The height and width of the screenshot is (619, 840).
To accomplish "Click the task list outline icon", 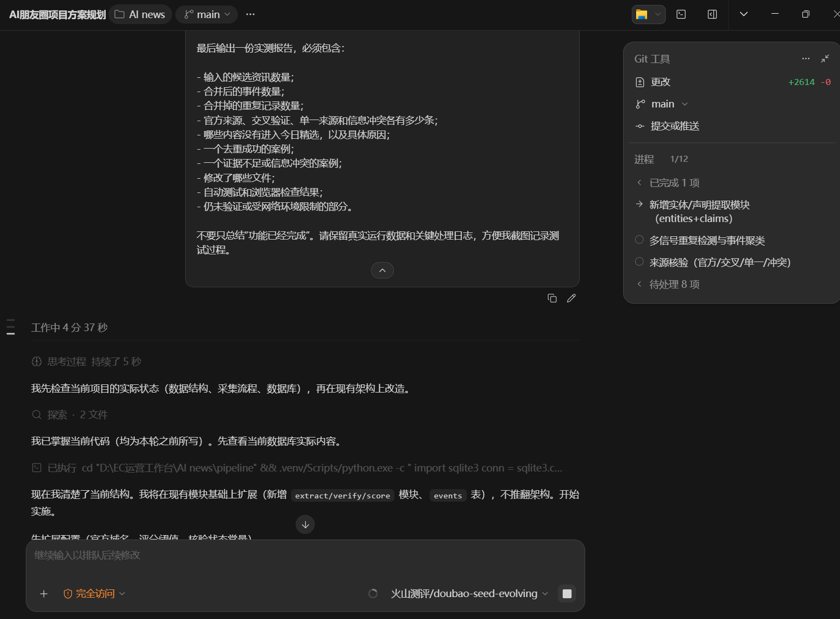I will pyautogui.click(x=10, y=326).
